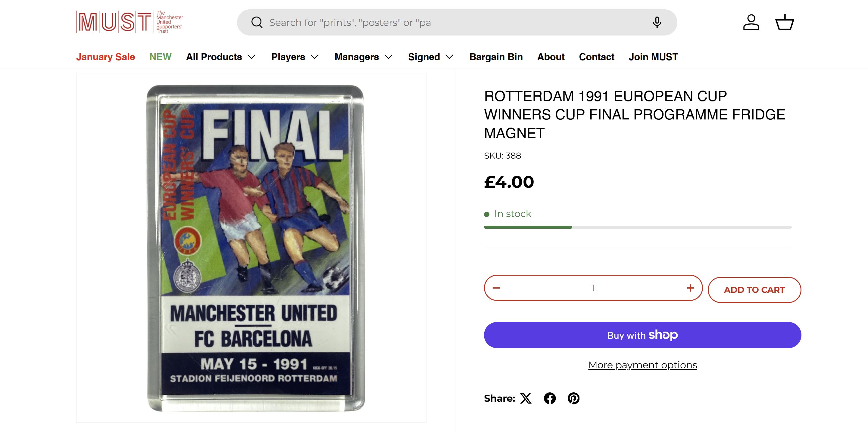Image resolution: width=868 pixels, height=433 pixels.
Task: Expand the All Products dropdown menu
Action: click(221, 57)
